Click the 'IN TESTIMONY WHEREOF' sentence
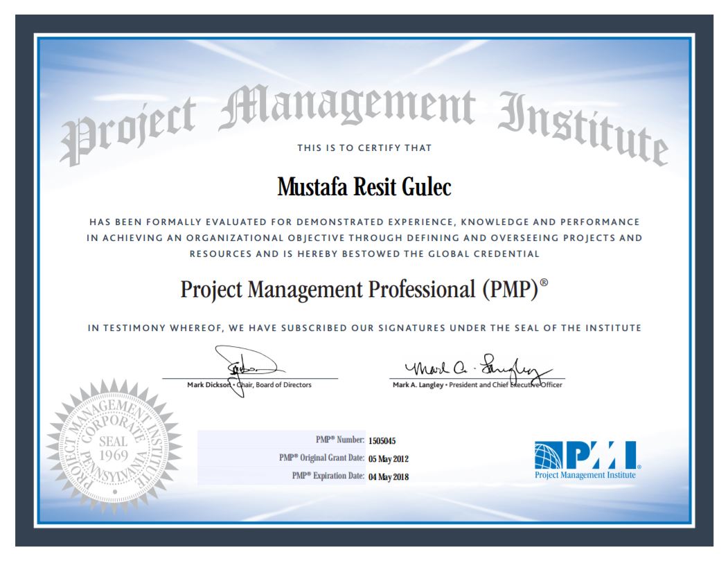This screenshot has height=563, width=728. 364,328
